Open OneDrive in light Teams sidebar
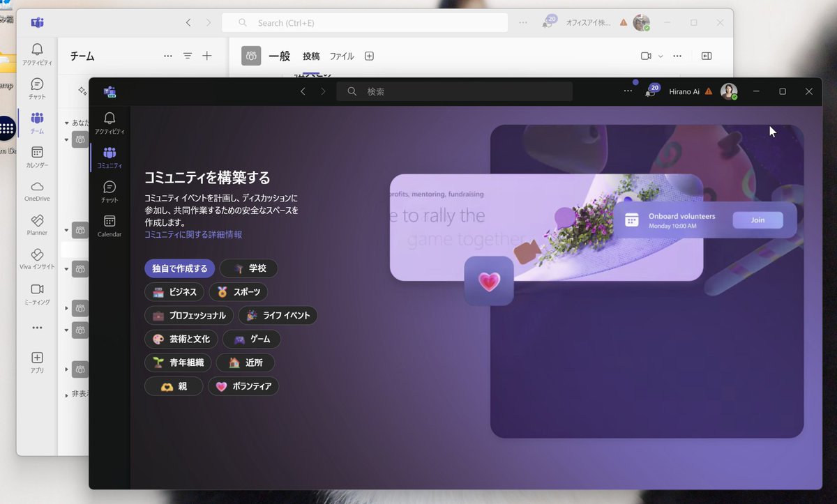This screenshot has width=837, height=504. tap(37, 190)
